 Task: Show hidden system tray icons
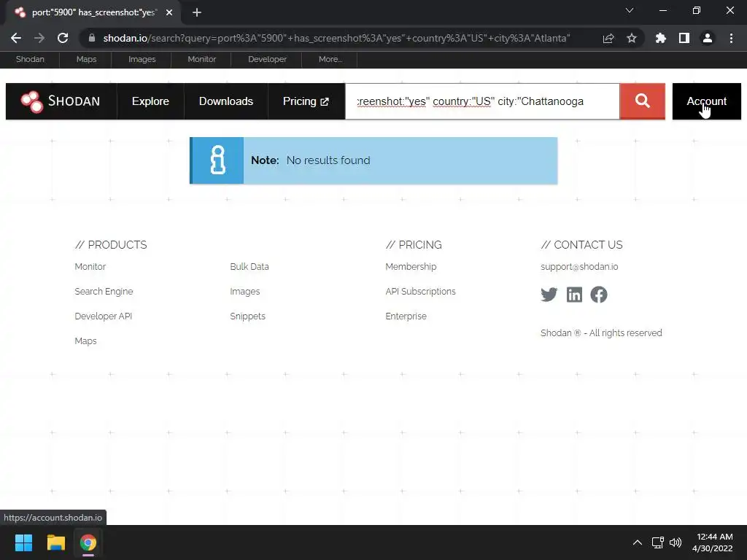638,542
